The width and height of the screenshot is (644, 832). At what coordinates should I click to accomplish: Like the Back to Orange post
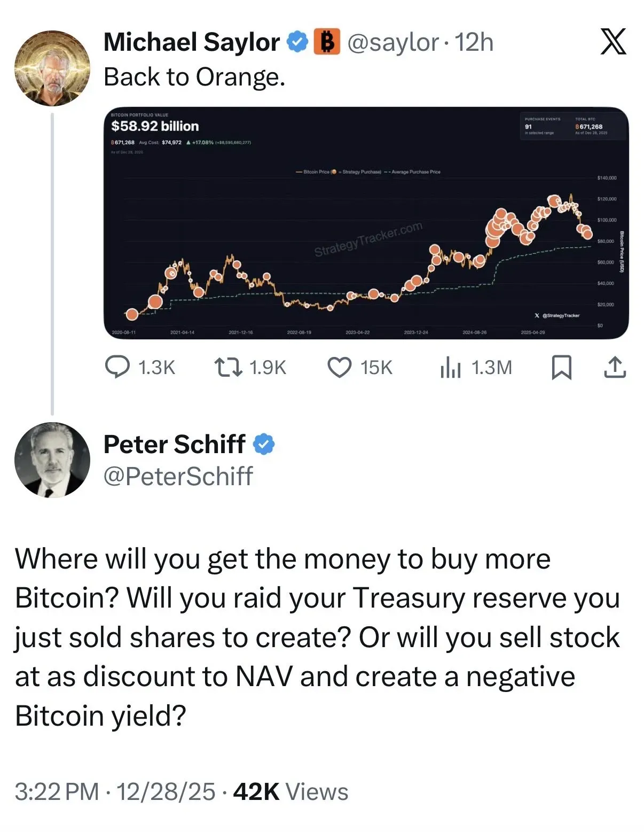(339, 367)
